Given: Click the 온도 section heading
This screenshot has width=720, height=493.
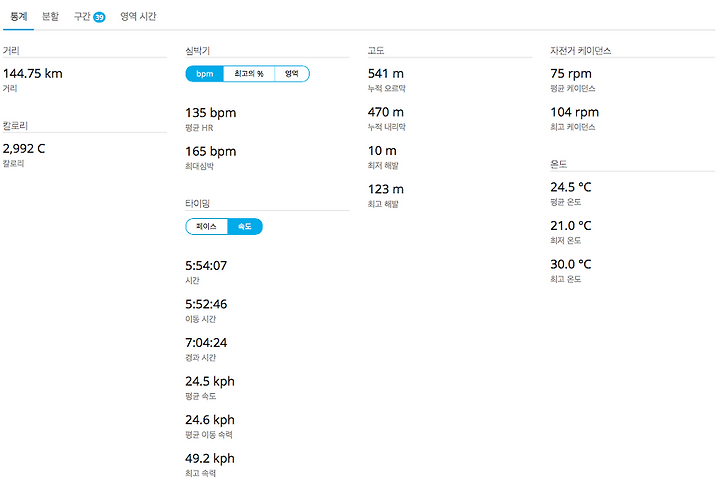Looking at the screenshot, I should coord(558,164).
